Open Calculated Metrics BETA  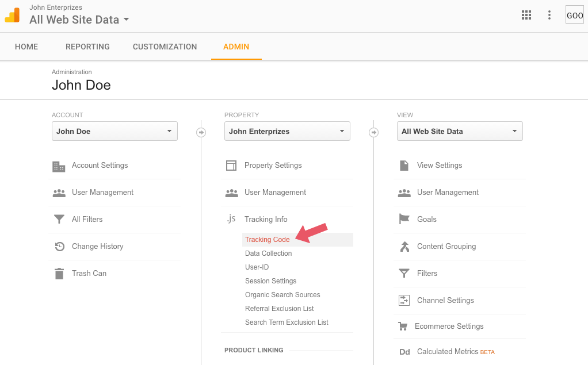[x=456, y=352]
